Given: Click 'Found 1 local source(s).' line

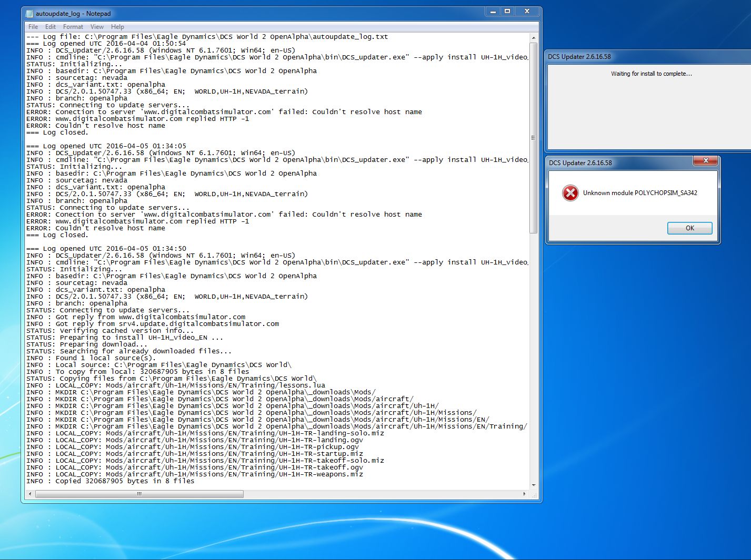Looking at the screenshot, I should click(x=91, y=358).
